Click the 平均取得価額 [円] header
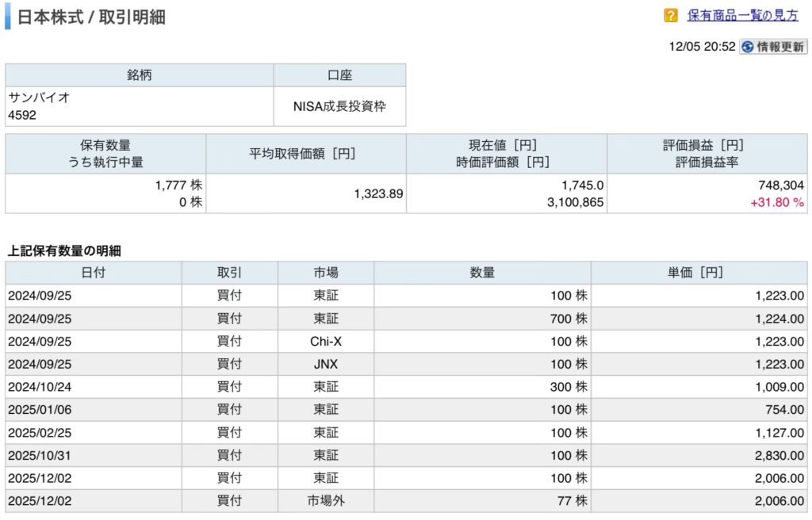The image size is (812, 520). (x=306, y=153)
